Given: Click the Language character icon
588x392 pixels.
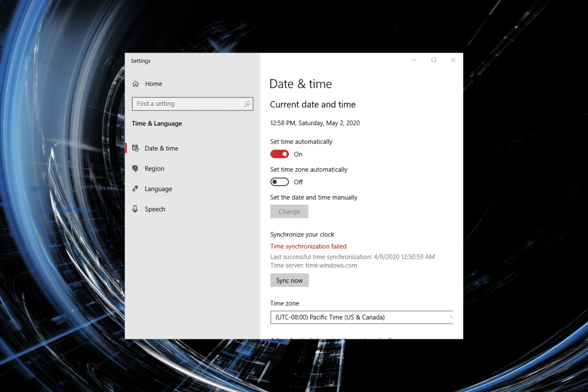Looking at the screenshot, I should coord(135,189).
